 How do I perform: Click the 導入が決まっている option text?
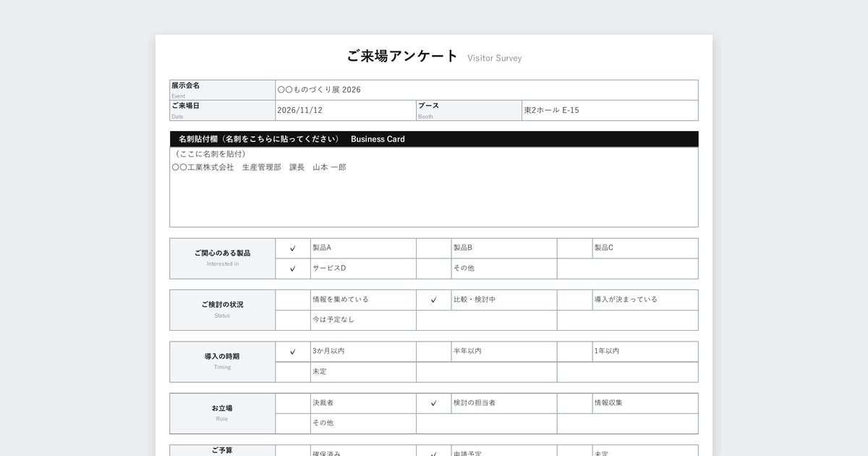coord(626,299)
